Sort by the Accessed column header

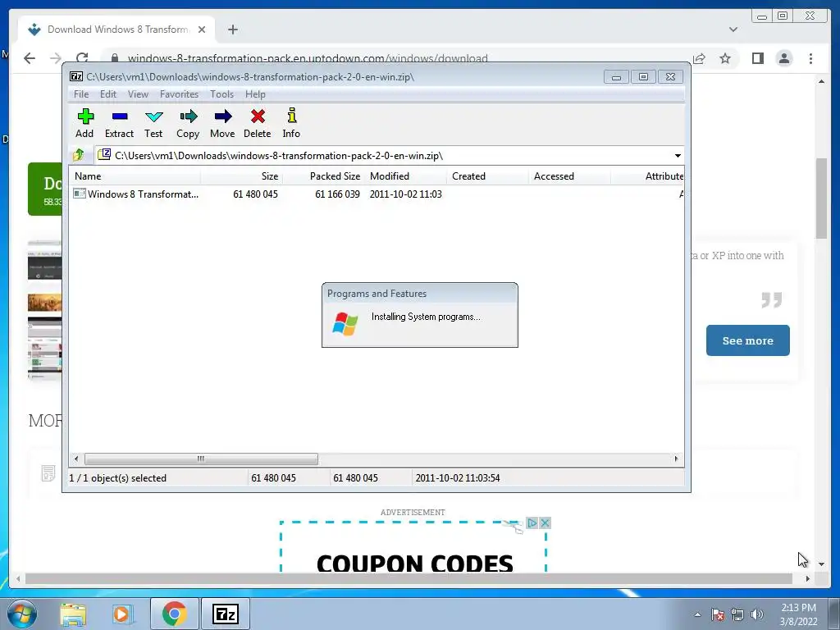coord(569,176)
